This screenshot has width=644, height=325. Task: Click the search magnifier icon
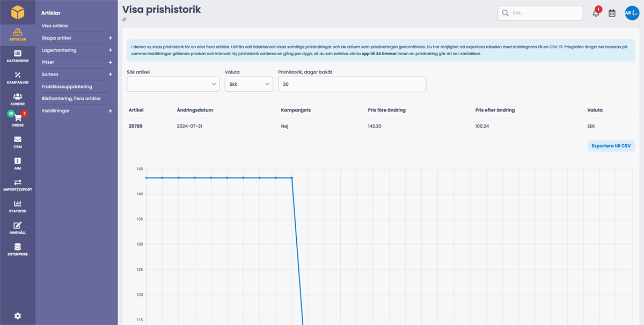(x=505, y=13)
